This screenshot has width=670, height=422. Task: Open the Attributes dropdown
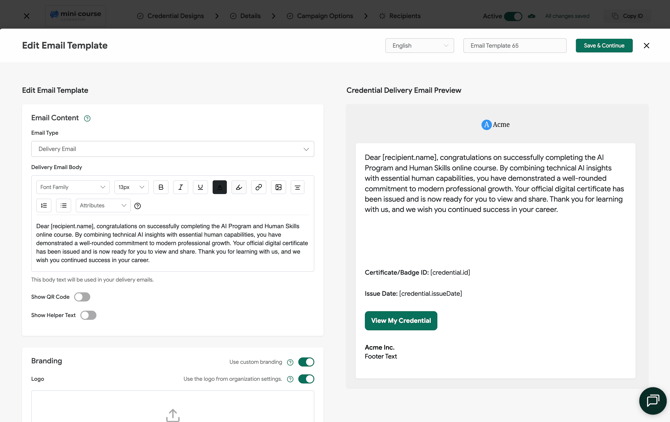click(103, 205)
